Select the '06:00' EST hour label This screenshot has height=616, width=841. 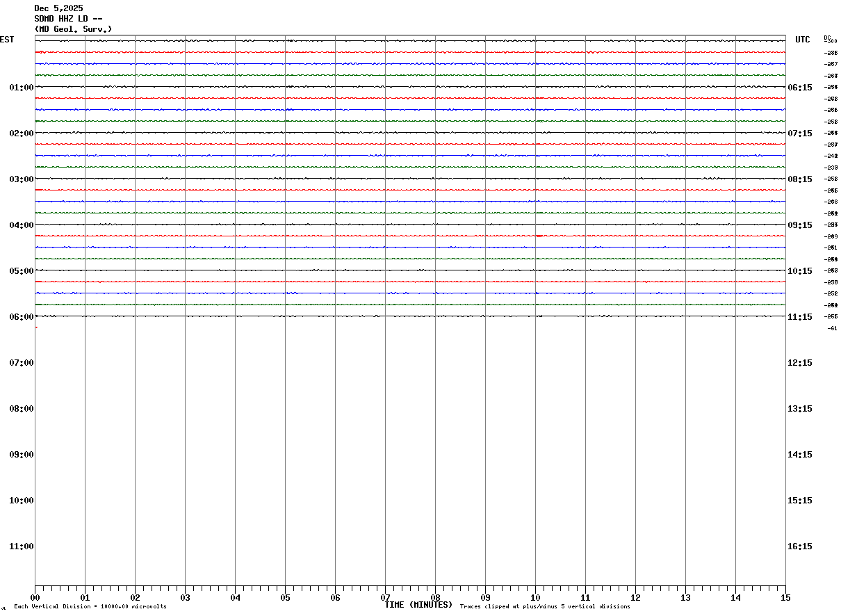coord(22,316)
